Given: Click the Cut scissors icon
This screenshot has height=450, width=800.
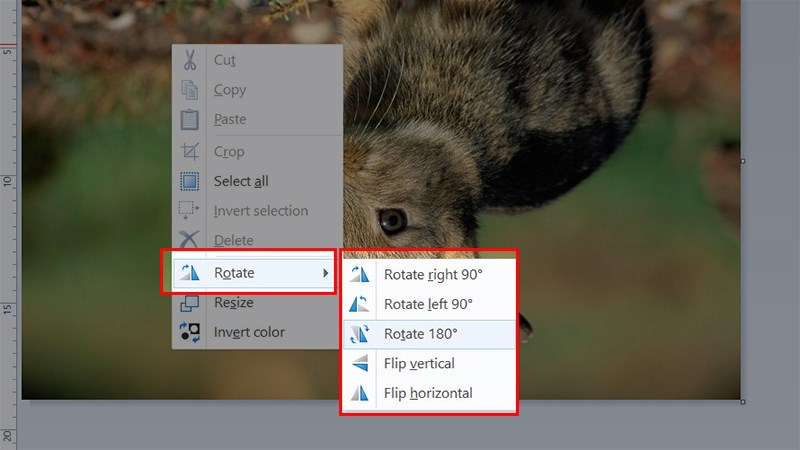Looking at the screenshot, I should 190,60.
